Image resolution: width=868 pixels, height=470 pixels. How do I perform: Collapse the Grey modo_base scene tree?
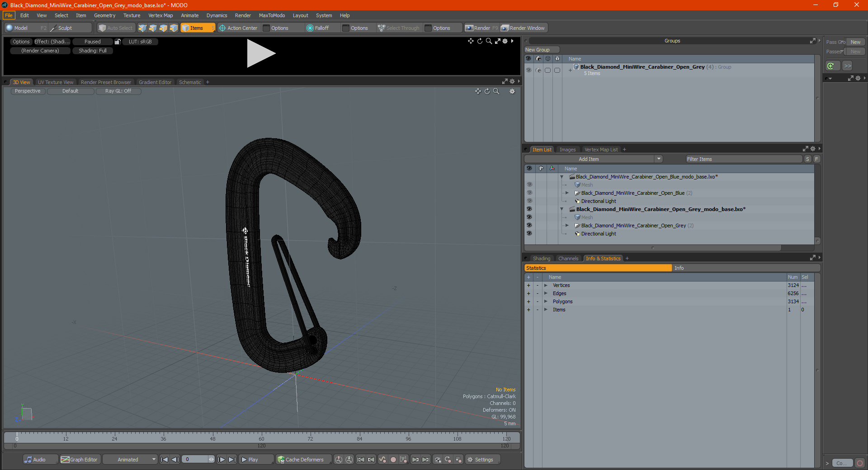(x=562, y=209)
